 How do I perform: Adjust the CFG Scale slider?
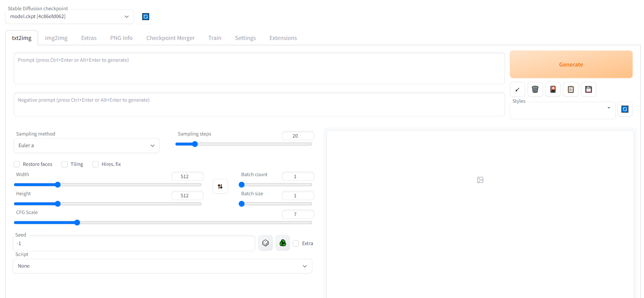click(x=163, y=223)
